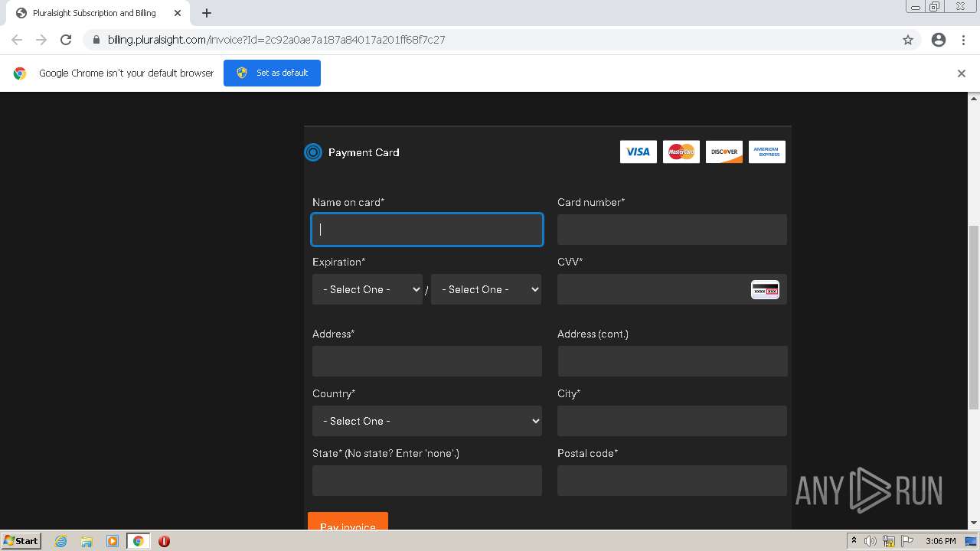
Task: Click the Opera taskbar icon
Action: 164,541
